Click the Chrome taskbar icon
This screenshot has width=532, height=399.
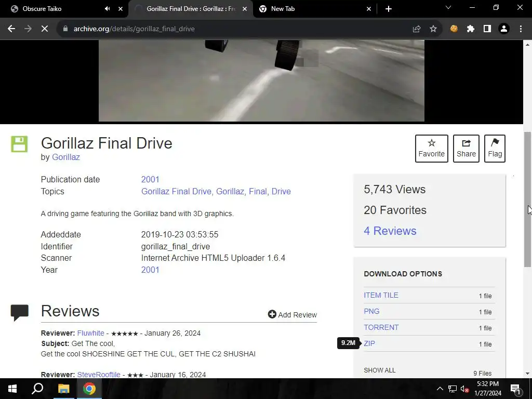point(89,389)
